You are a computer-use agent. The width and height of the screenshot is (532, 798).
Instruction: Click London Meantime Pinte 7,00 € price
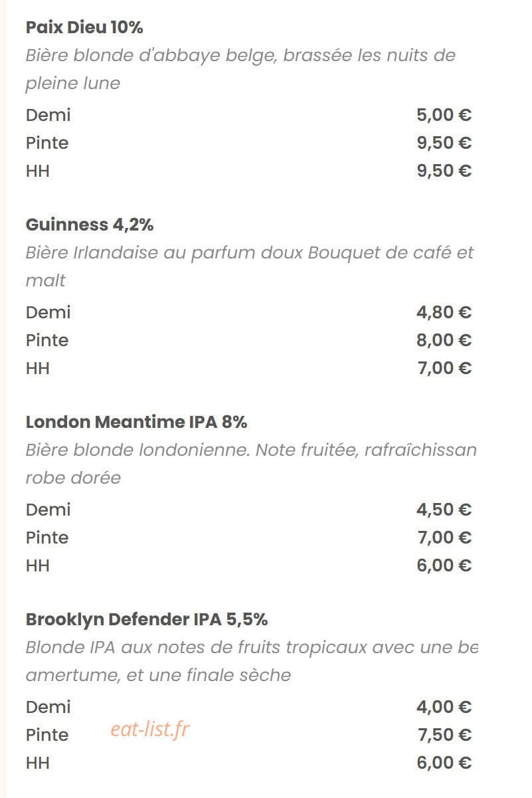444,538
